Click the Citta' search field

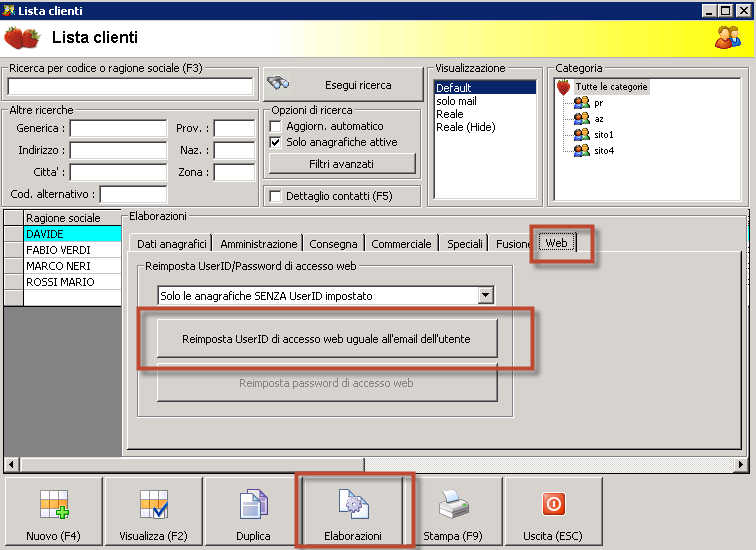click(119, 172)
